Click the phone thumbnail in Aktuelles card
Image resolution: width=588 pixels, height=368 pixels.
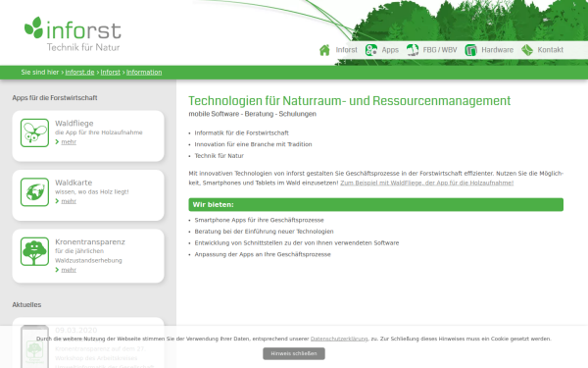[x=34, y=346]
